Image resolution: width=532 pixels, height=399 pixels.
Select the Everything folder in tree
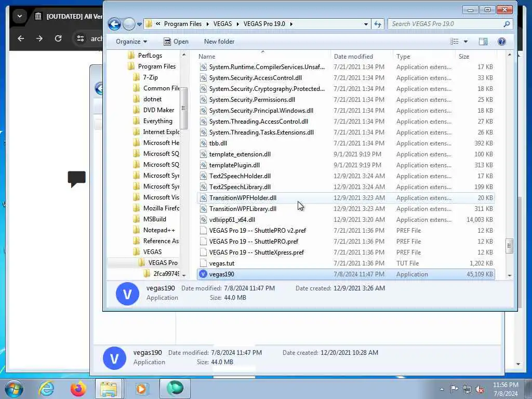click(x=157, y=121)
